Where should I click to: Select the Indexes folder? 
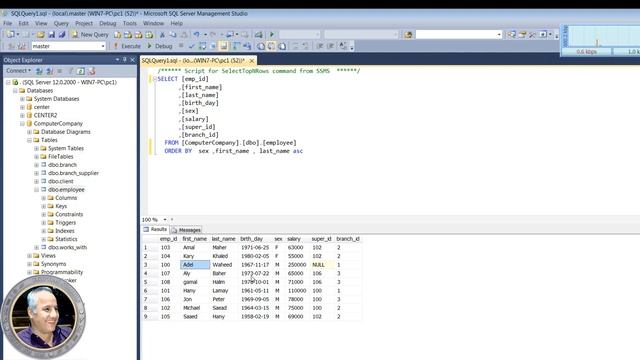[64, 231]
